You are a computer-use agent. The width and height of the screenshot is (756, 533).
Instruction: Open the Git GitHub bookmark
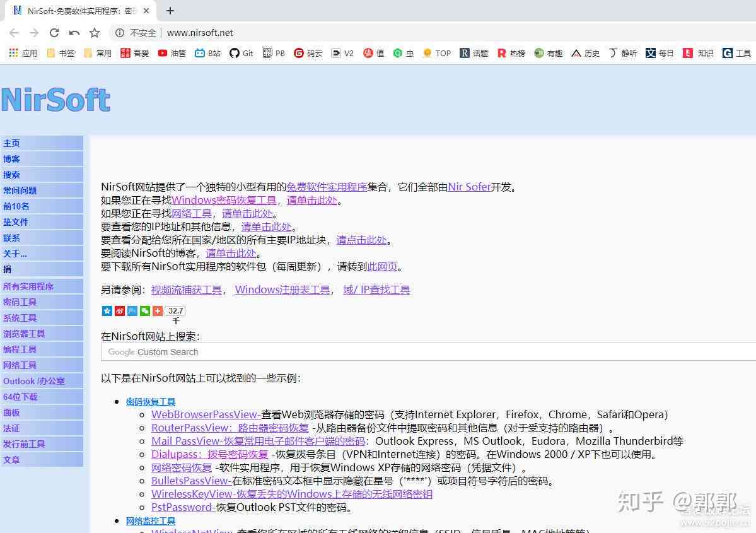pyautogui.click(x=241, y=53)
